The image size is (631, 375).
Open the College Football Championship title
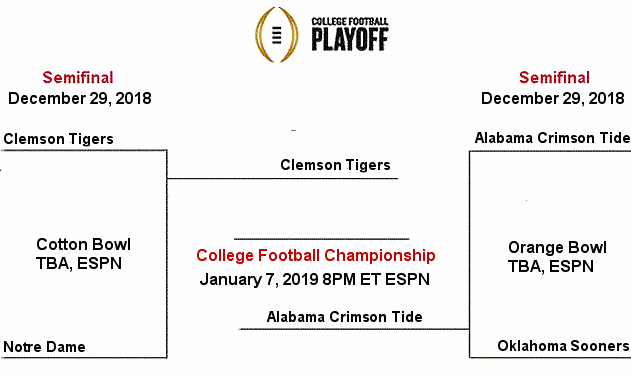coord(316,255)
